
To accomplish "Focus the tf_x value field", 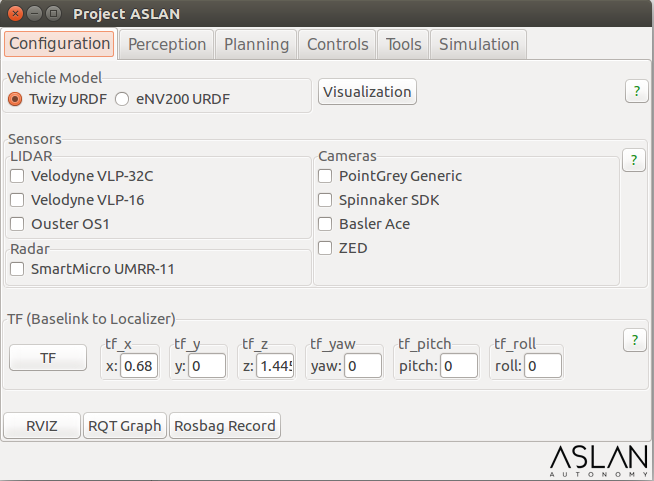I will point(139,366).
